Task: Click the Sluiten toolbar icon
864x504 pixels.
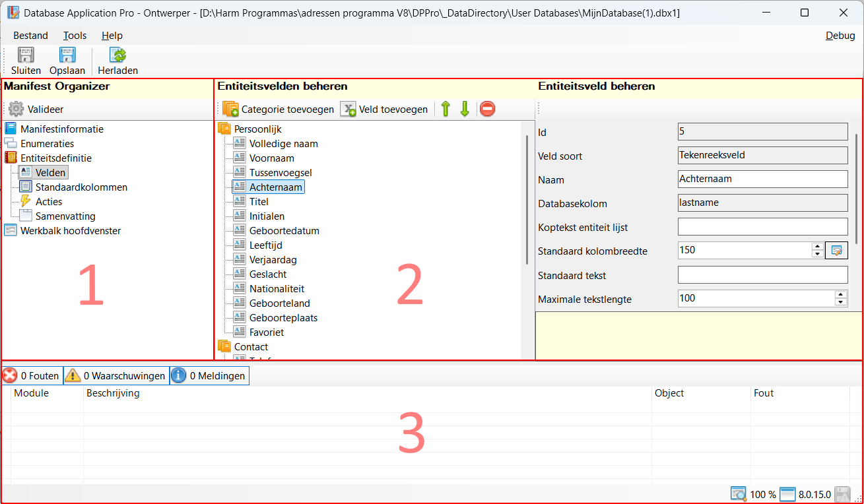Action: click(26, 56)
